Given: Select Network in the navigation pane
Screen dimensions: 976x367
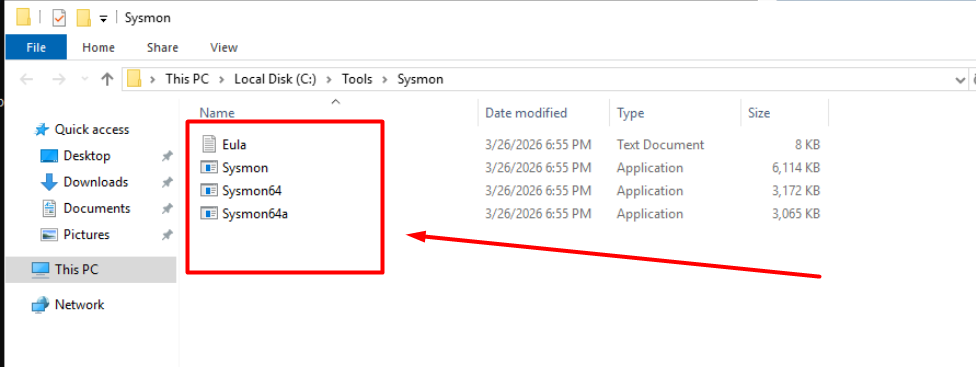Looking at the screenshot, I should (79, 304).
